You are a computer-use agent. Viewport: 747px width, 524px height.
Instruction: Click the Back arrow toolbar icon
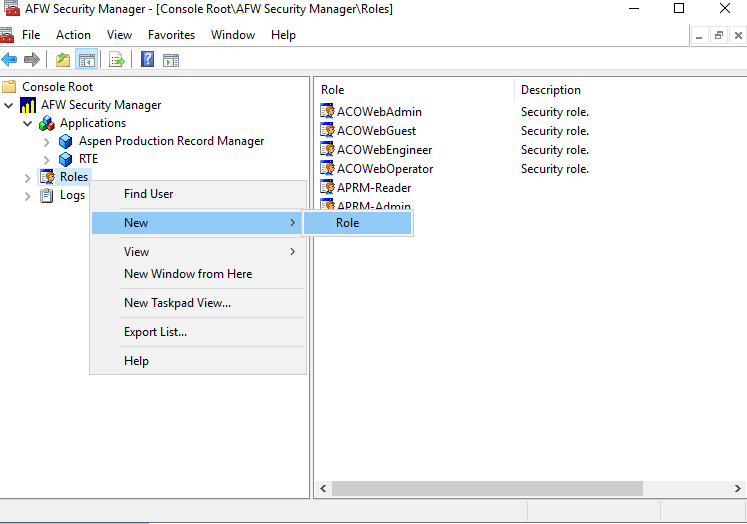pos(10,60)
